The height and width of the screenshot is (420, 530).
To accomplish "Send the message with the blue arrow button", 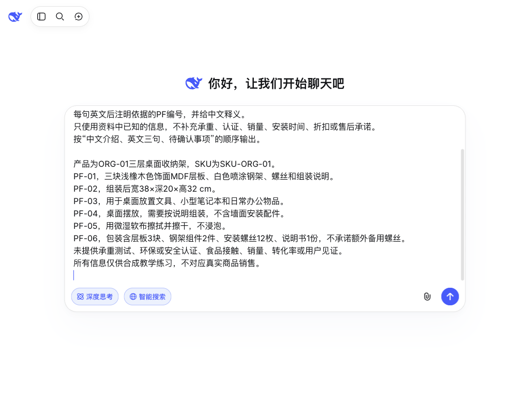I will pyautogui.click(x=450, y=297).
